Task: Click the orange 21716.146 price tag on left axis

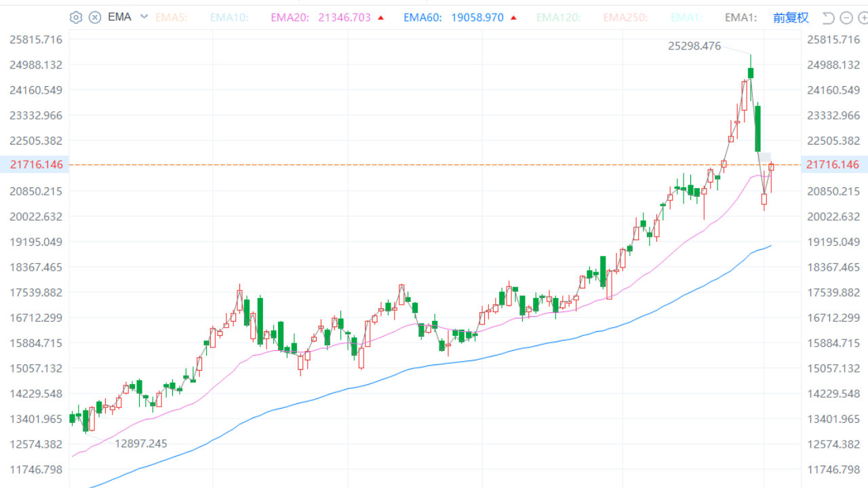Action: [x=35, y=164]
